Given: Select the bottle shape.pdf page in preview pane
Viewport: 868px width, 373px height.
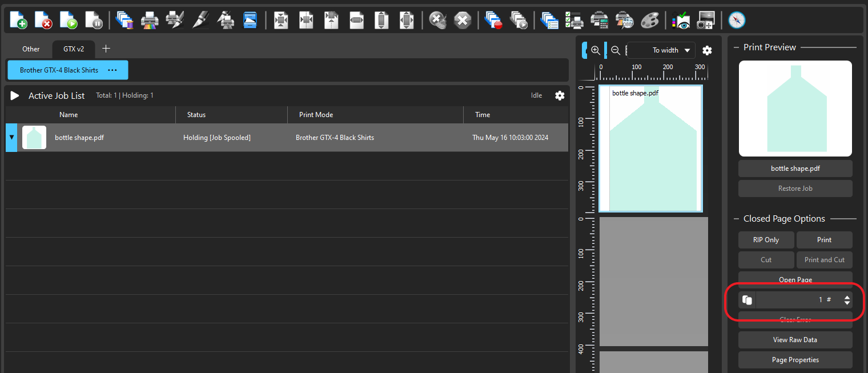Looking at the screenshot, I should point(651,149).
